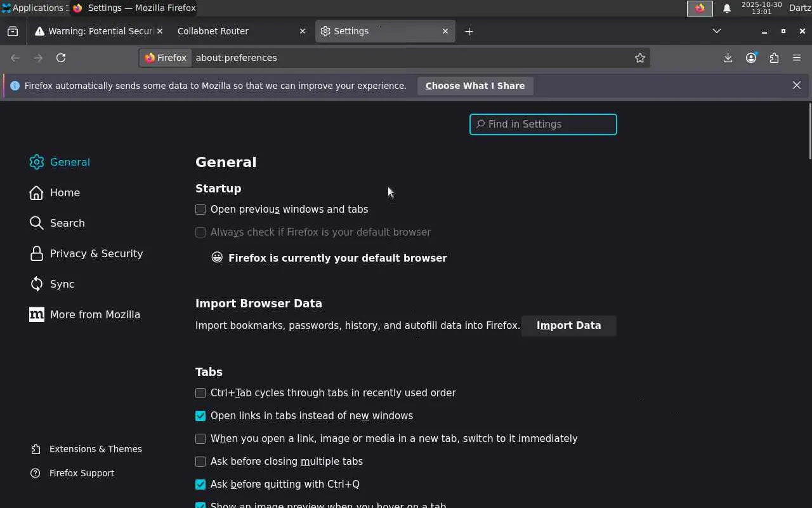Uncheck Open links in tabs option
Image resolution: width=812 pixels, height=508 pixels.
coord(200,416)
